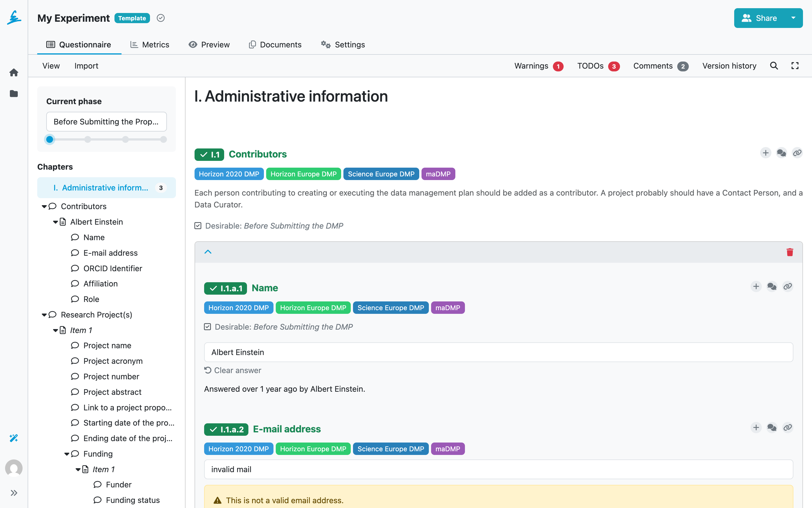
Task: Click Horizon Europe DMP tag under E-mail address
Action: [313, 449]
